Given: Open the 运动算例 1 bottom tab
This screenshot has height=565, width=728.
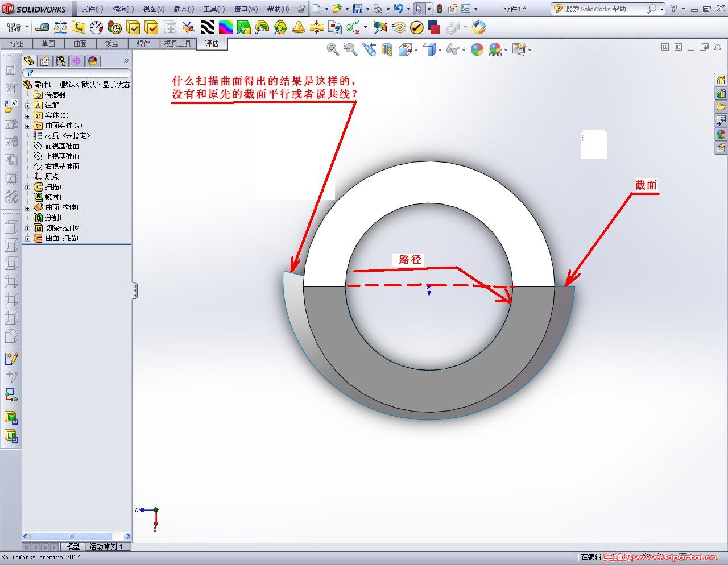Looking at the screenshot, I should pos(107,547).
